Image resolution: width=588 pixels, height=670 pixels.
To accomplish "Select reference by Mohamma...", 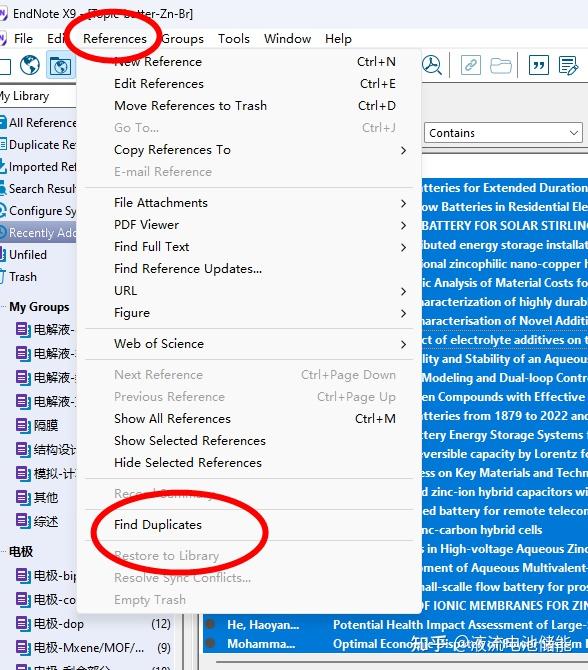I will (395, 644).
